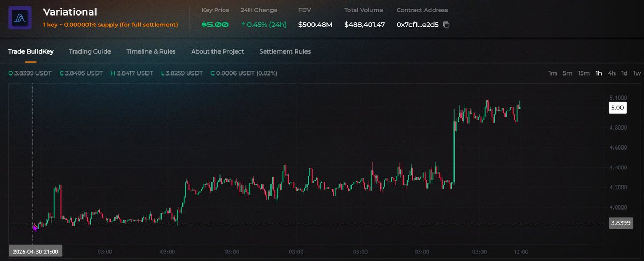Viewport: 644px width, 261px height.
Task: Click the 1 key supply settlement note
Action: pyautogui.click(x=110, y=25)
